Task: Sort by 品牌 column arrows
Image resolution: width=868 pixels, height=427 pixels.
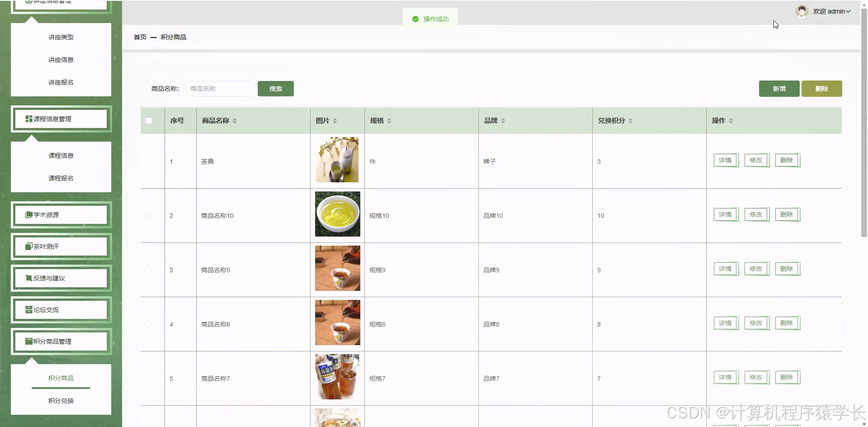Action: point(503,121)
